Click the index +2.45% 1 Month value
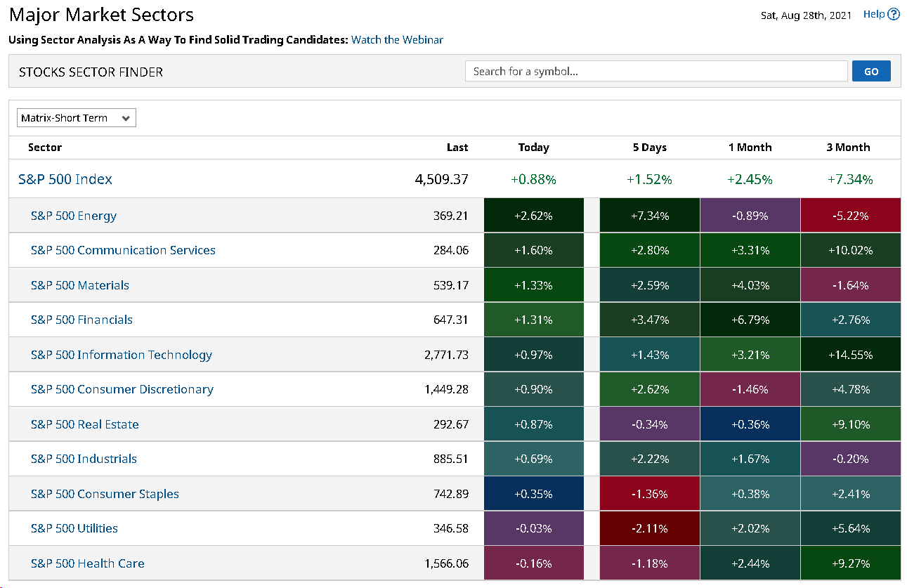Viewport: 907px width, 588px height. click(750, 180)
